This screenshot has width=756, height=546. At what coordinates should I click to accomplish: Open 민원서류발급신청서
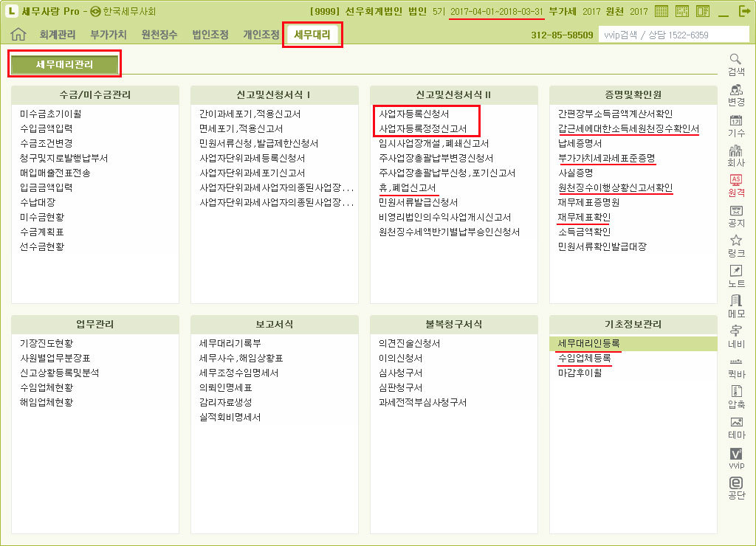click(x=419, y=202)
